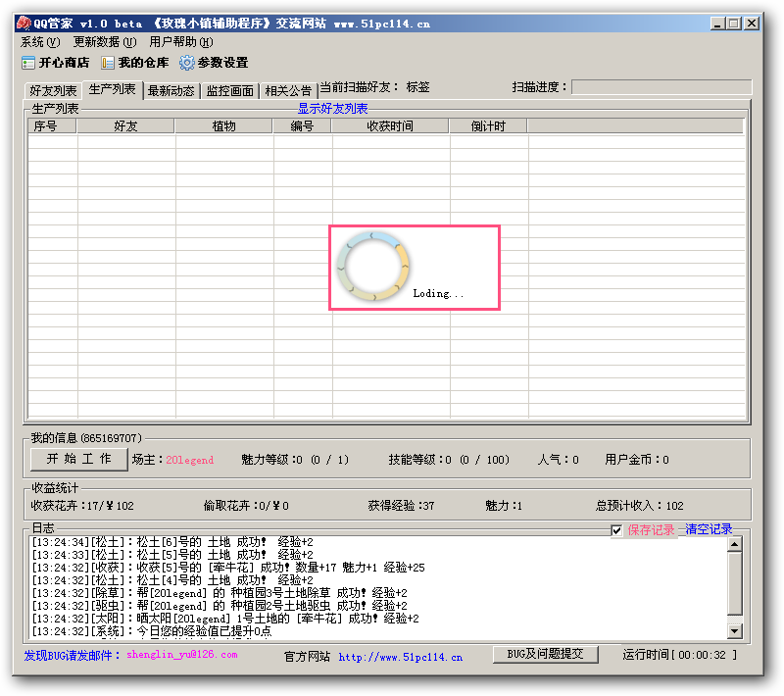
Task: Click log entry 晒太阳[20legend] 1号土地
Action: 225,619
